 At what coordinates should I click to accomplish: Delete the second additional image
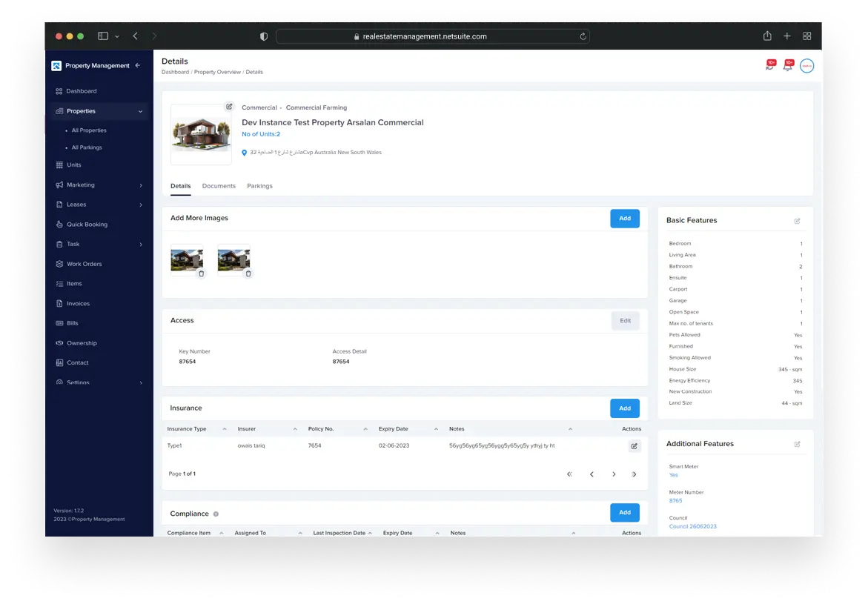point(248,273)
